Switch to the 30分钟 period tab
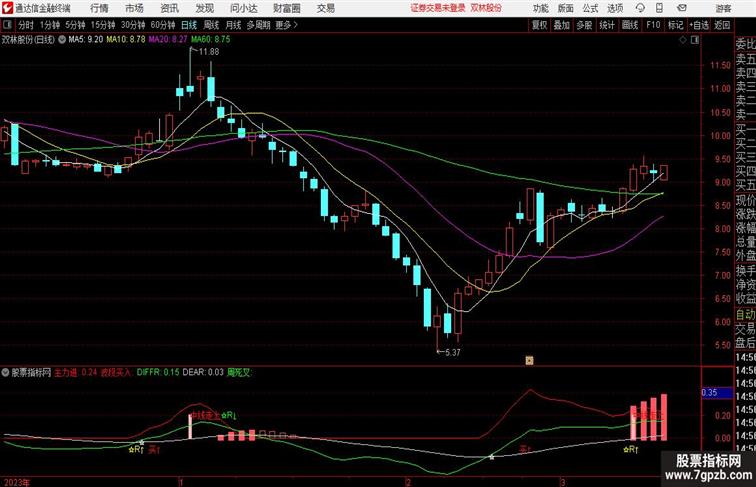This screenshot has height=487, width=756. pos(133,25)
